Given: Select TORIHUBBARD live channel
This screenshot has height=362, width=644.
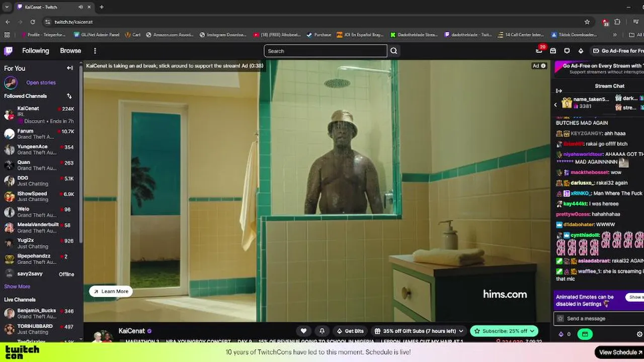Looking at the screenshot, I should [x=39, y=329].
